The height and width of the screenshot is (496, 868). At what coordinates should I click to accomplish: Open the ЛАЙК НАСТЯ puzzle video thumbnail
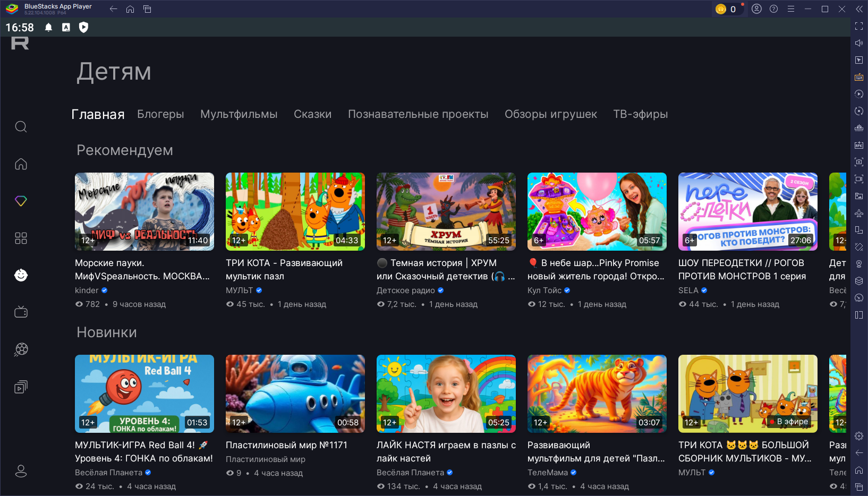pos(446,394)
